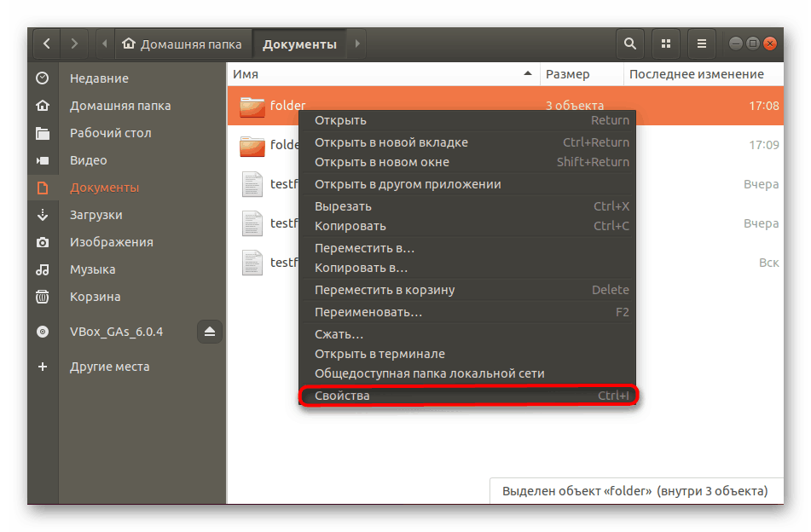This screenshot has height=532, width=811.
Task: Sort by Последнее изменение column header
Action: 704,74
